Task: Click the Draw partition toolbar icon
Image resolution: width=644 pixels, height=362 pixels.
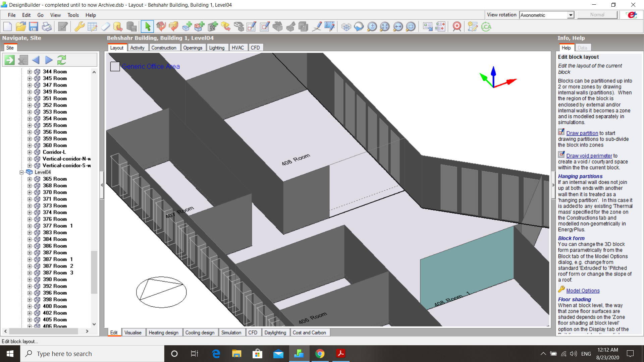Action: pos(252,26)
